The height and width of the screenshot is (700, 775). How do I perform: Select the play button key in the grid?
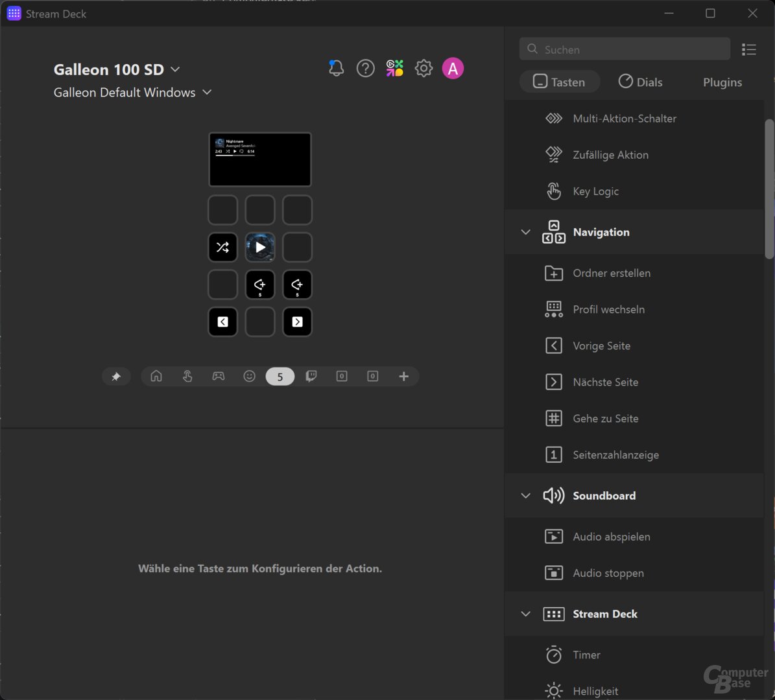[x=259, y=247]
